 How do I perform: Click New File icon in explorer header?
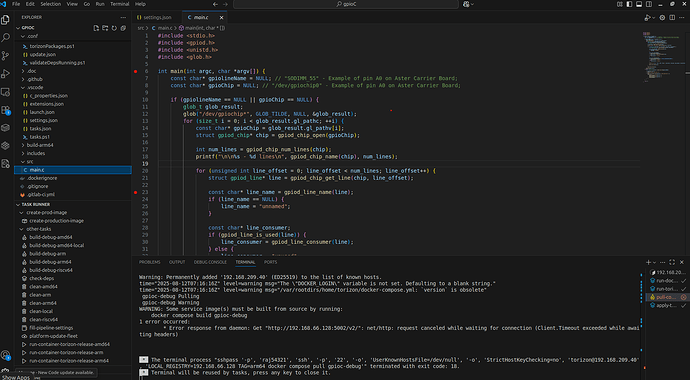pos(96,28)
